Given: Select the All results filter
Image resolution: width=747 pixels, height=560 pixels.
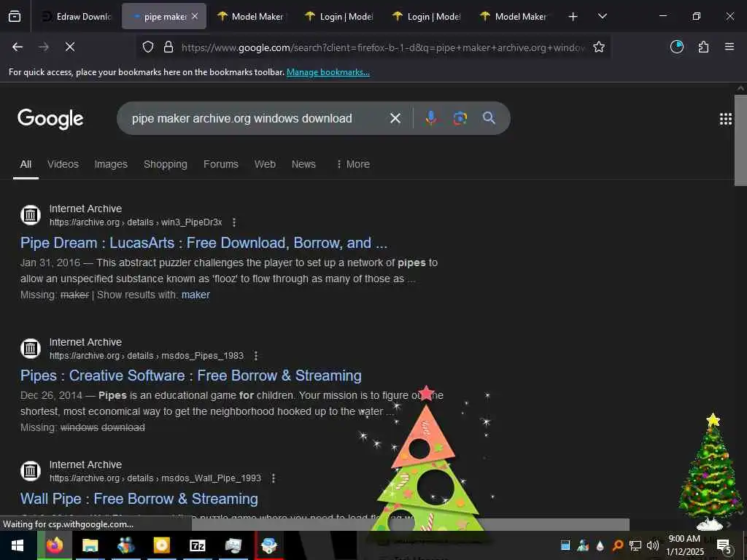Looking at the screenshot, I should [x=26, y=164].
